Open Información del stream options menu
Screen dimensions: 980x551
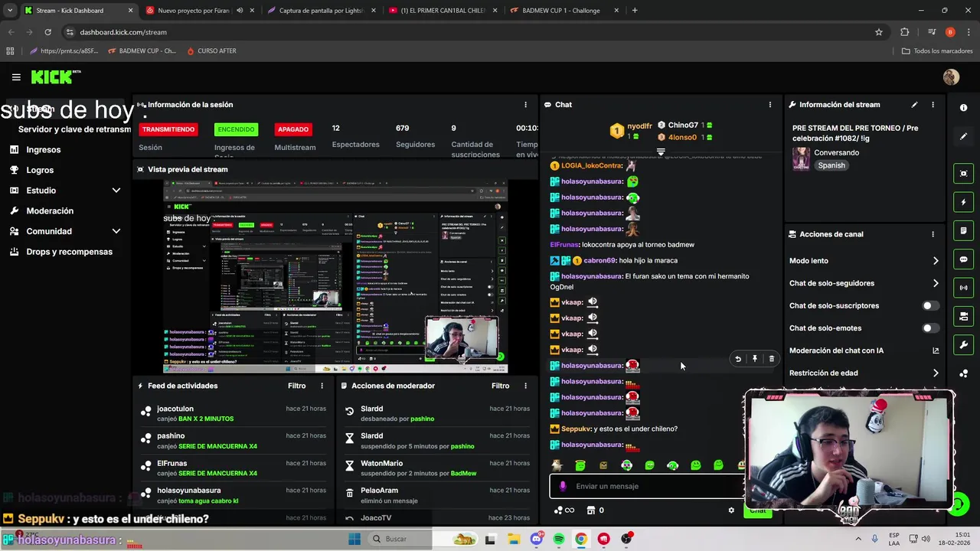coord(933,105)
